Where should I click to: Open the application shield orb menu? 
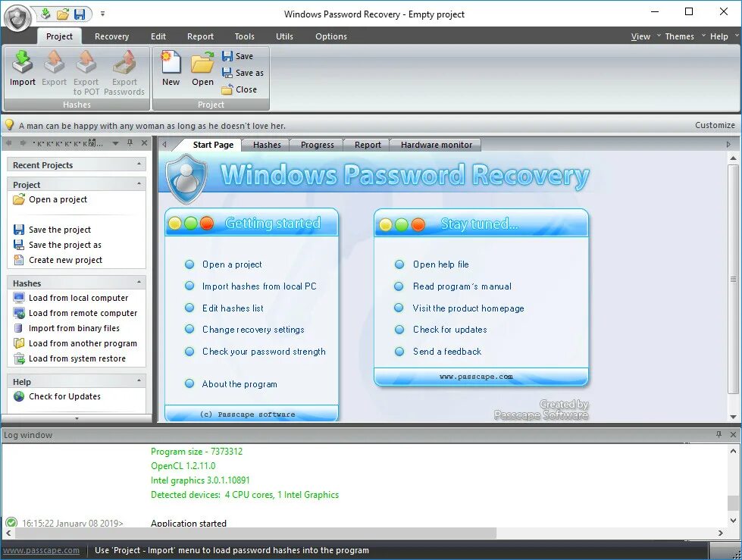coord(17,19)
